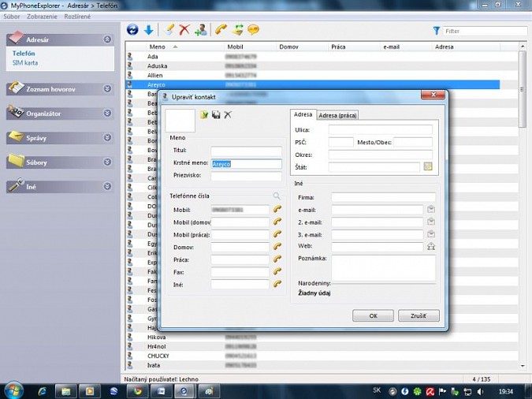Click the add new contact icon
Screen dimensions: 532x399
point(201,30)
